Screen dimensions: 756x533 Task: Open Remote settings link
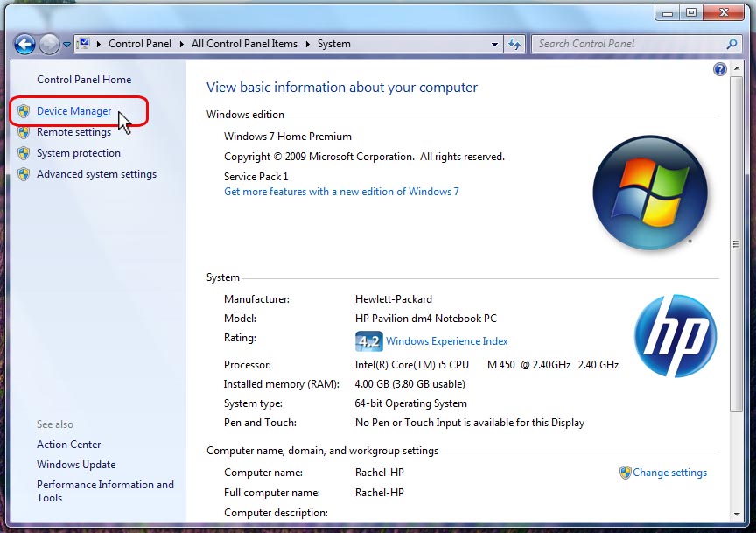(x=73, y=132)
